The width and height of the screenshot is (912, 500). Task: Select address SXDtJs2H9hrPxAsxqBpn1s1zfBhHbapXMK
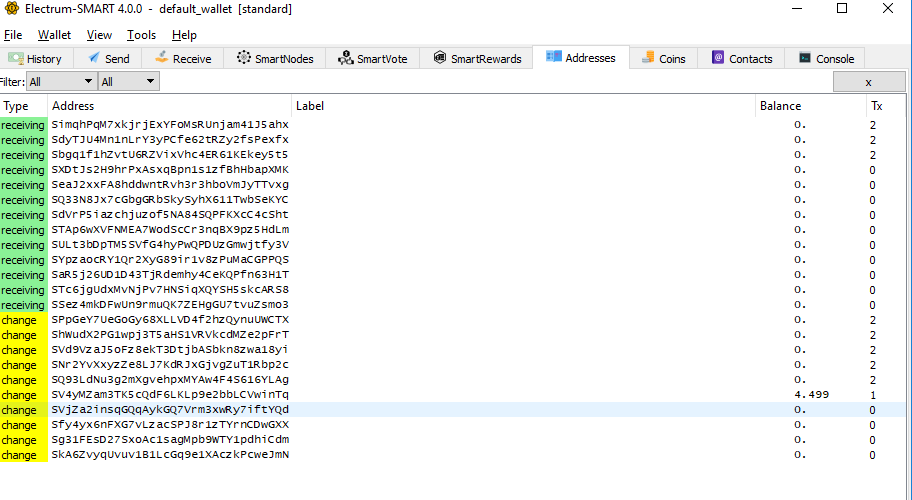click(170, 170)
